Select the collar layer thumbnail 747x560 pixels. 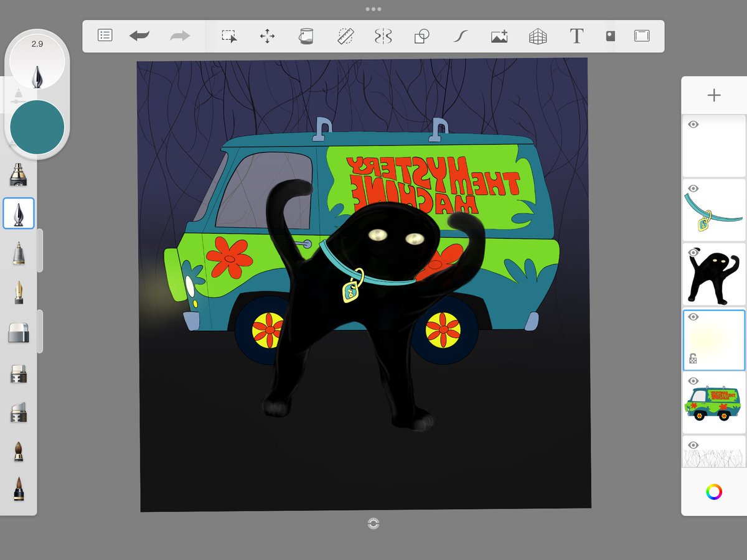(x=714, y=210)
